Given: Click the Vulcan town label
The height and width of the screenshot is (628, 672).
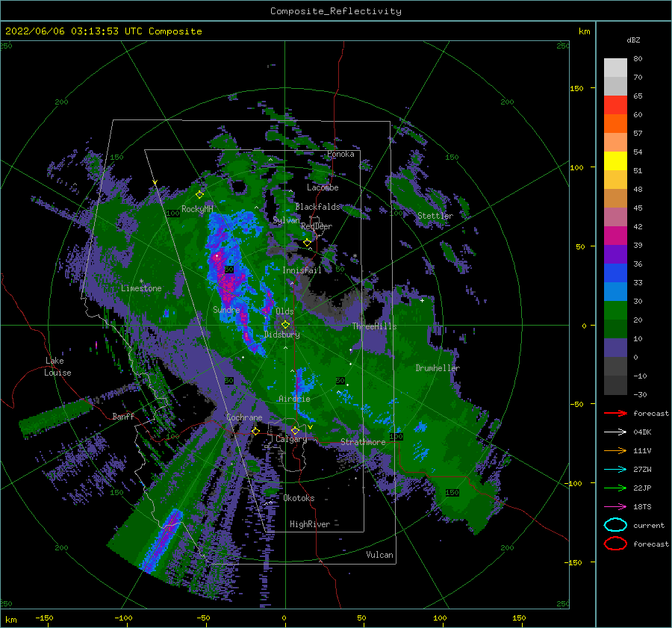Looking at the screenshot, I should (x=379, y=555).
